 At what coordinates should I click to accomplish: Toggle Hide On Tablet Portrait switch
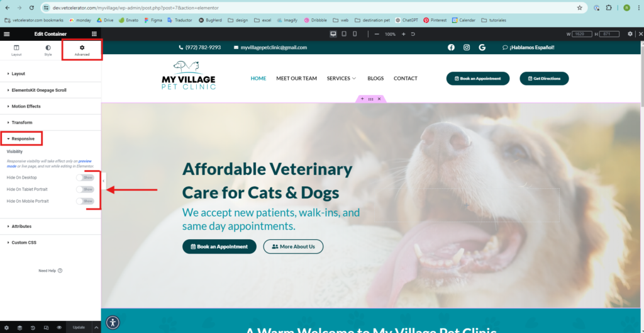click(x=85, y=189)
